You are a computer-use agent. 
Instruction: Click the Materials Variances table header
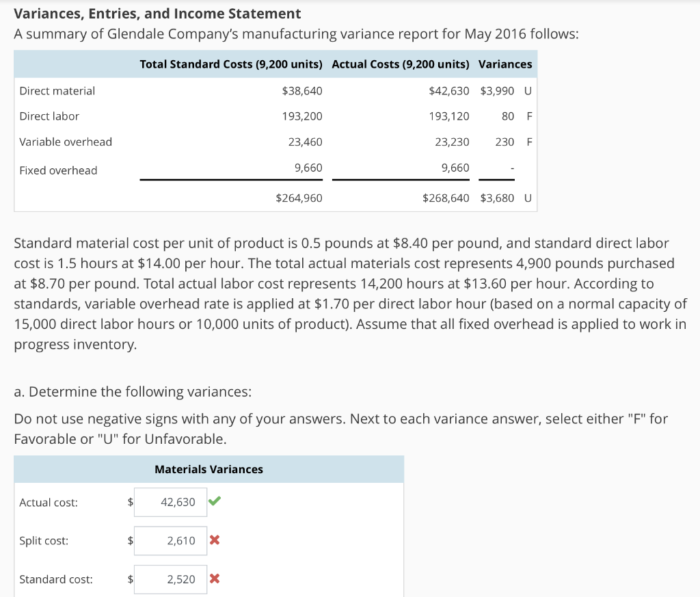(208, 469)
